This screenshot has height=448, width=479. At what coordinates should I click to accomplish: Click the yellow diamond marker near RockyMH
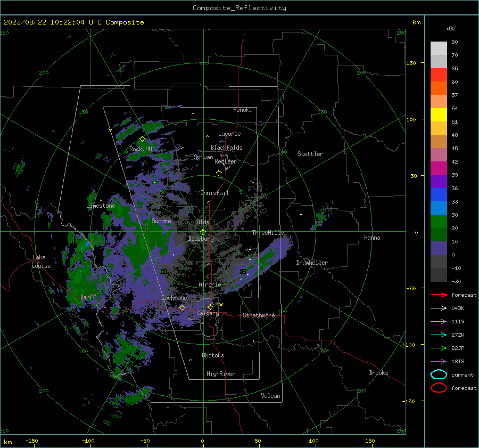coord(142,139)
